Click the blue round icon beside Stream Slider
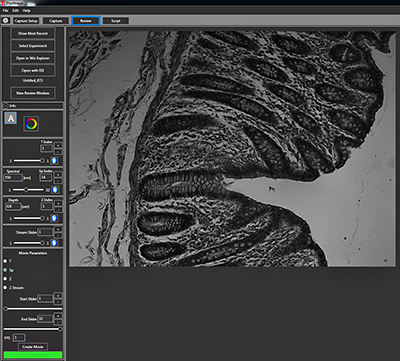Image resolution: width=400 pixels, height=361 pixels. pyautogui.click(x=54, y=243)
